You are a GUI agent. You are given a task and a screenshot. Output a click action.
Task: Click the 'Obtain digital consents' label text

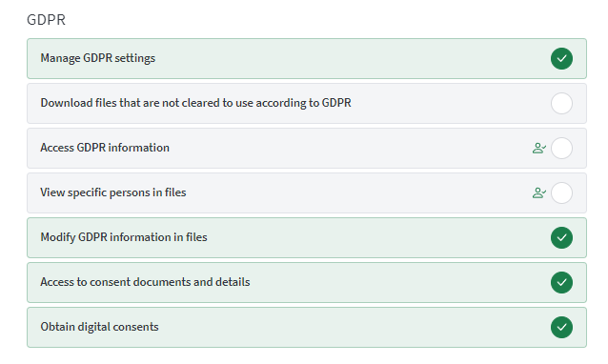tap(99, 327)
